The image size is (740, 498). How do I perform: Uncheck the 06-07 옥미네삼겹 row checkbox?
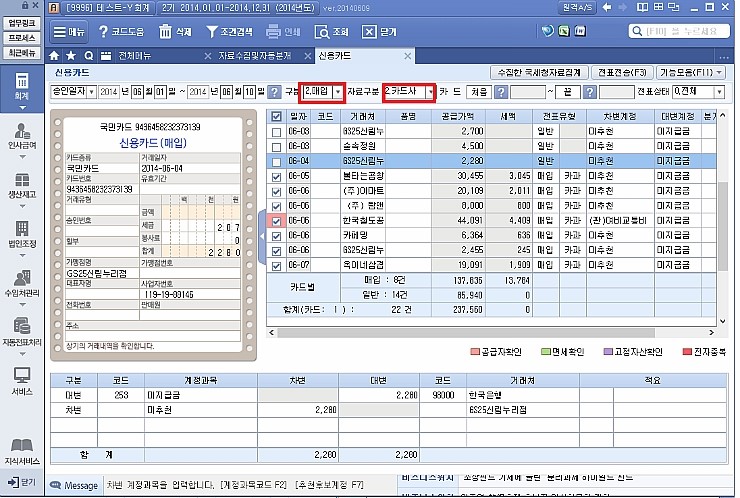tap(277, 266)
